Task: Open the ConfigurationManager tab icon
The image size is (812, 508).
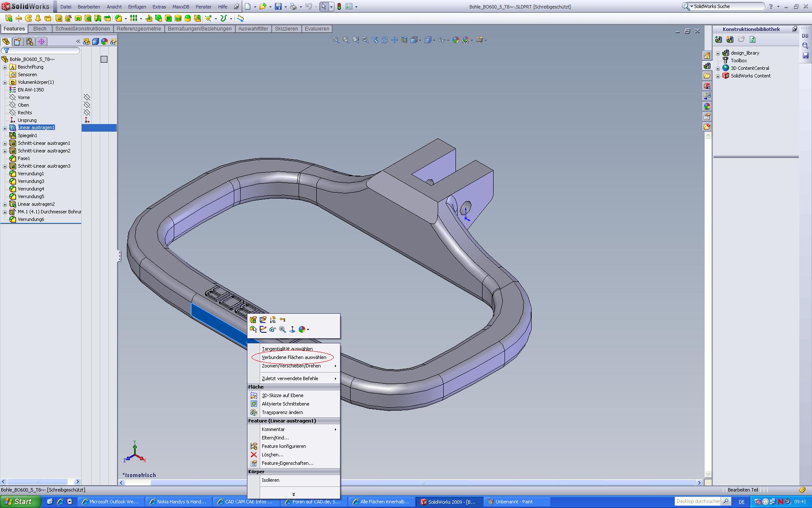Action: pos(29,41)
